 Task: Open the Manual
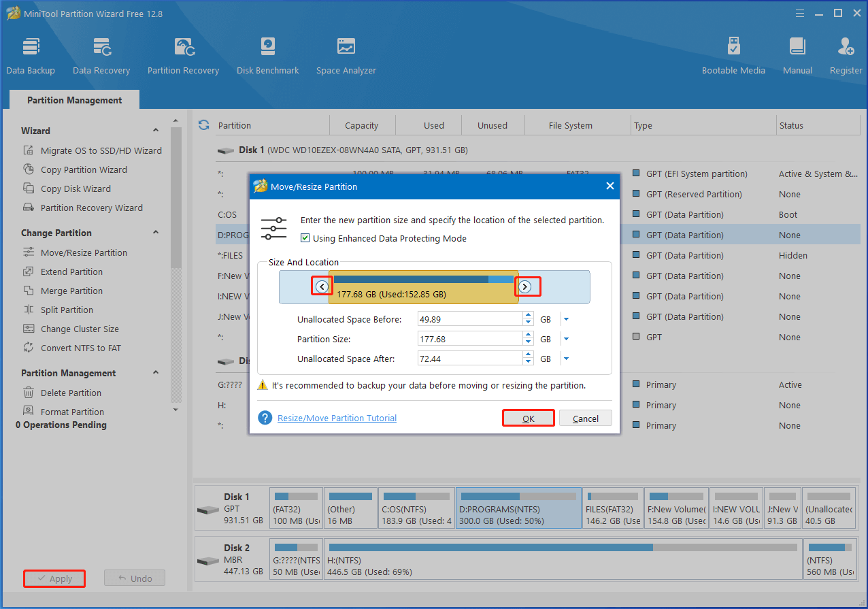(x=797, y=56)
